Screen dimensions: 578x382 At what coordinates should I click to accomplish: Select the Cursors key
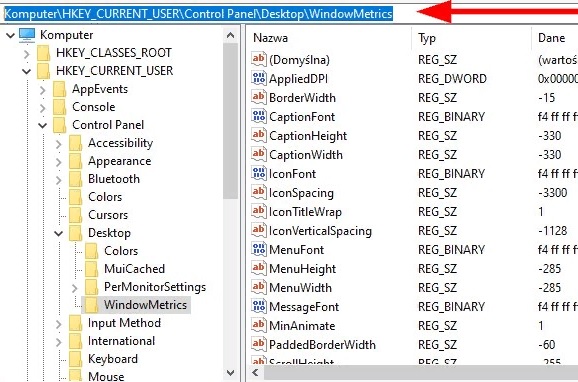tap(108, 215)
